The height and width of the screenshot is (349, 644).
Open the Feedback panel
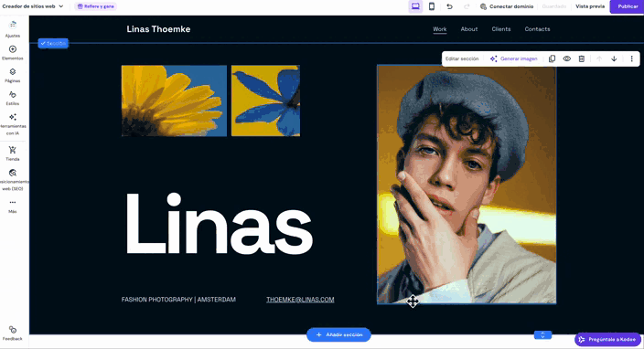[x=13, y=333]
